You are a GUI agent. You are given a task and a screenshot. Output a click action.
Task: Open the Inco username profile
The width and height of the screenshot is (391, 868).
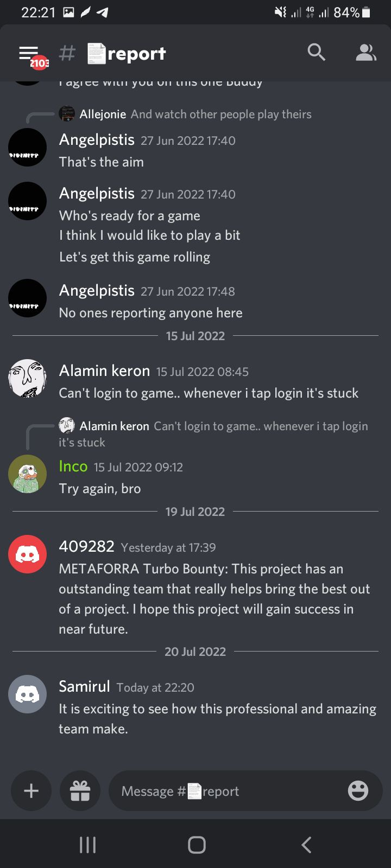pos(73,466)
